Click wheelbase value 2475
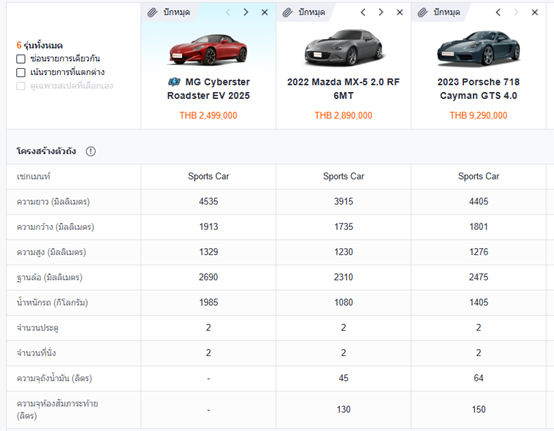 point(478,277)
